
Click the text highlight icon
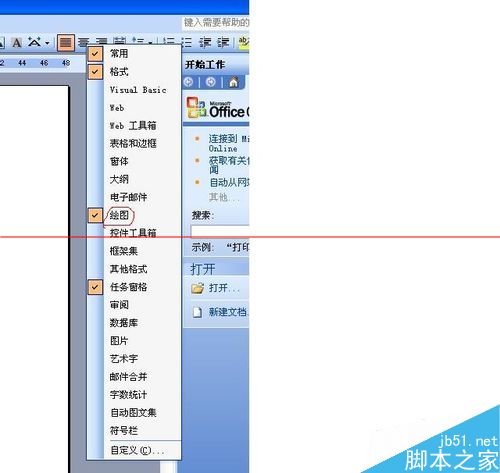coord(244,42)
